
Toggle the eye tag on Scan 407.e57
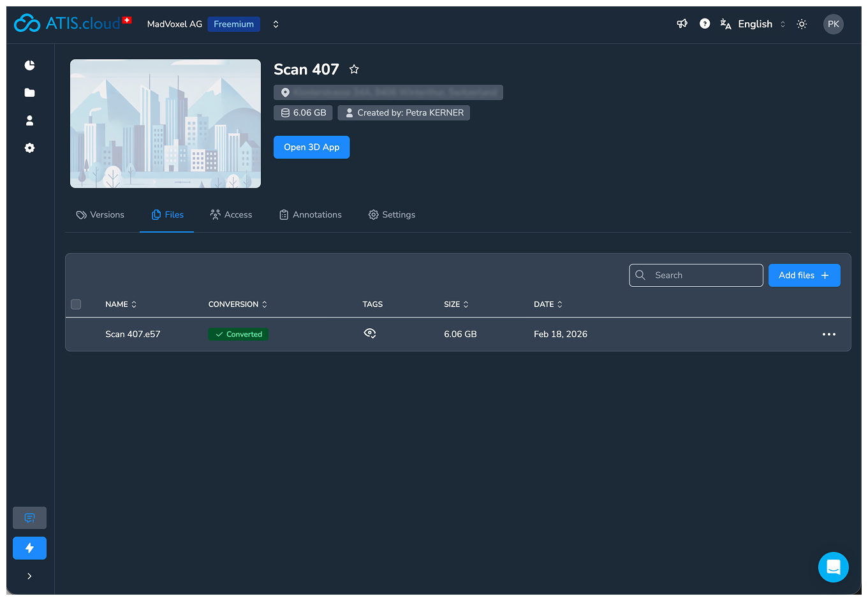(x=369, y=333)
